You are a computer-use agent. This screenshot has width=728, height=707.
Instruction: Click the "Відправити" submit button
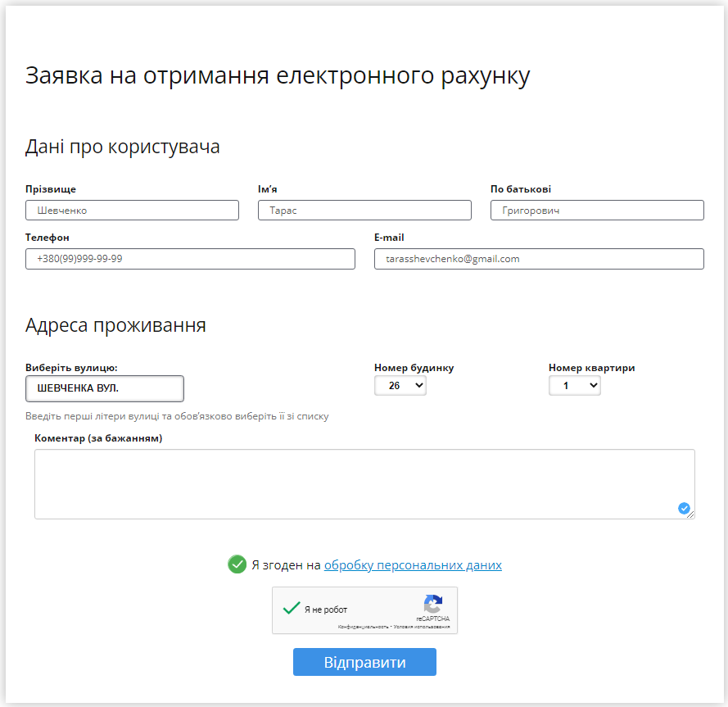(364, 662)
